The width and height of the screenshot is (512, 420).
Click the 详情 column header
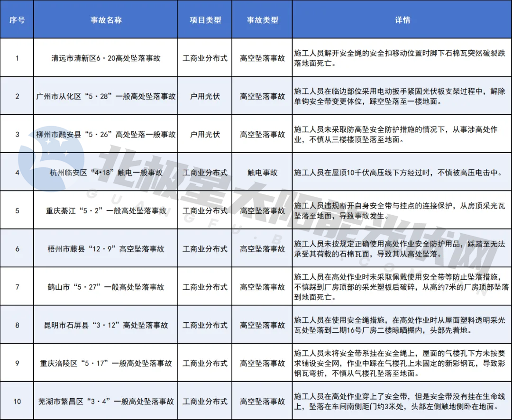(402, 20)
